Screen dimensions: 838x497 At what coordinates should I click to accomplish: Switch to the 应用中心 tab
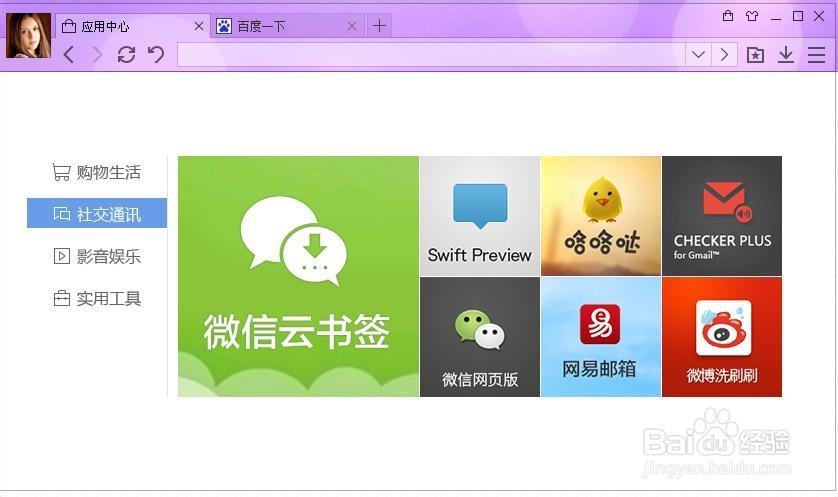(131, 26)
